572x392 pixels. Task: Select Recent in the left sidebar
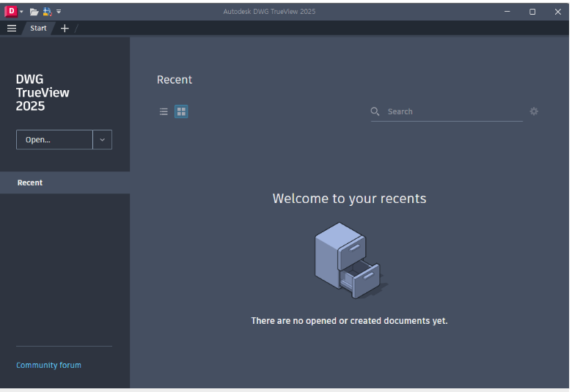[x=65, y=182]
